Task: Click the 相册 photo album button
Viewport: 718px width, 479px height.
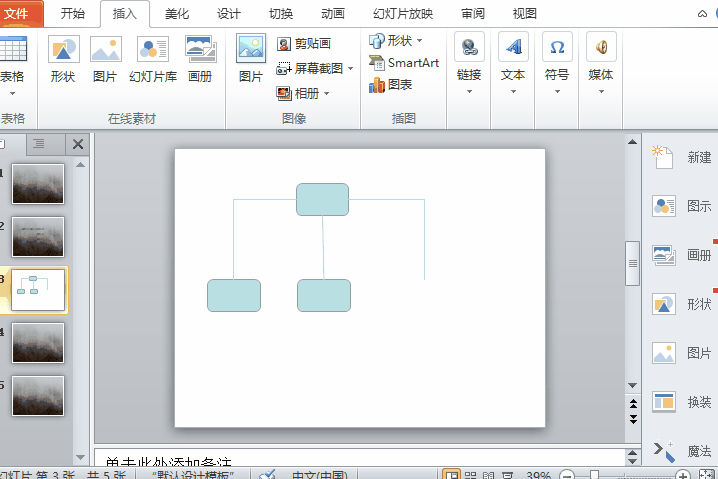Action: [x=298, y=93]
